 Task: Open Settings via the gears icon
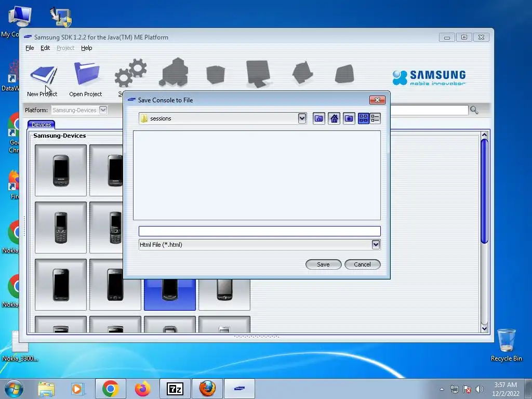coord(130,73)
